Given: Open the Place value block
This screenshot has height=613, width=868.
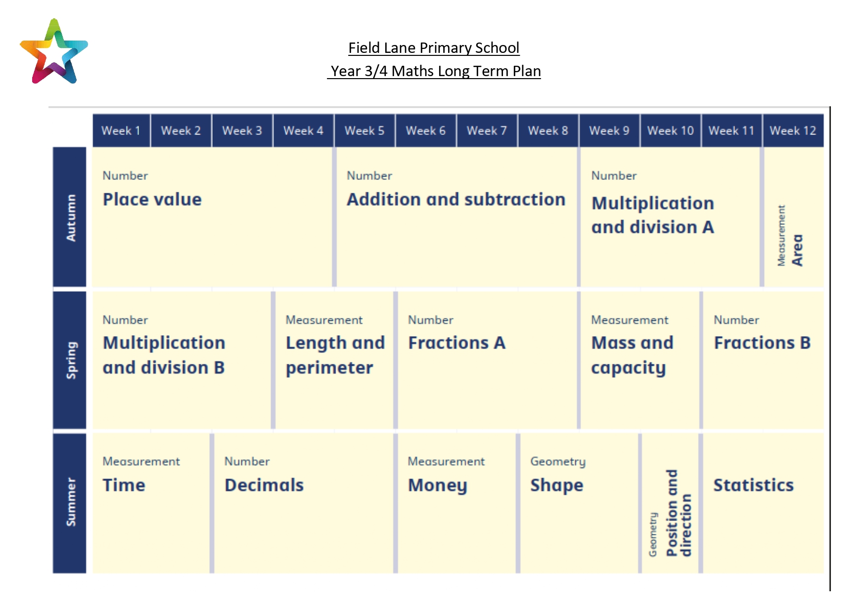Looking at the screenshot, I should coord(212,217).
